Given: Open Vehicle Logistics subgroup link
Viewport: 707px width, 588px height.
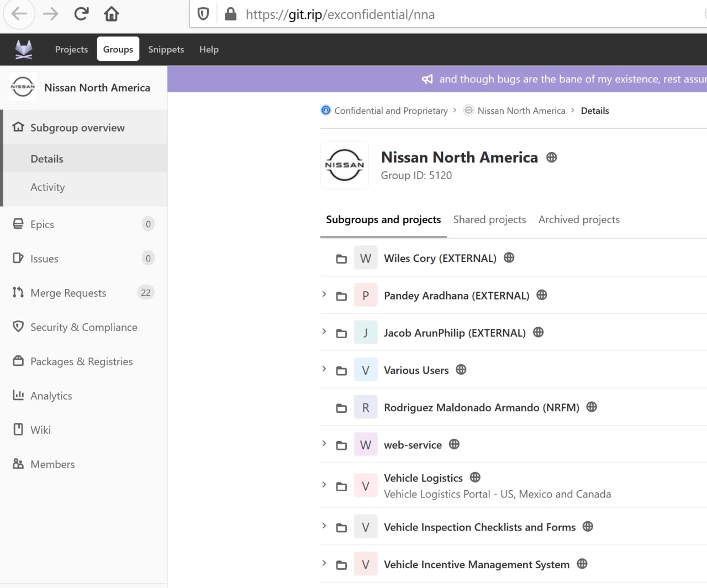Looking at the screenshot, I should coord(423,478).
